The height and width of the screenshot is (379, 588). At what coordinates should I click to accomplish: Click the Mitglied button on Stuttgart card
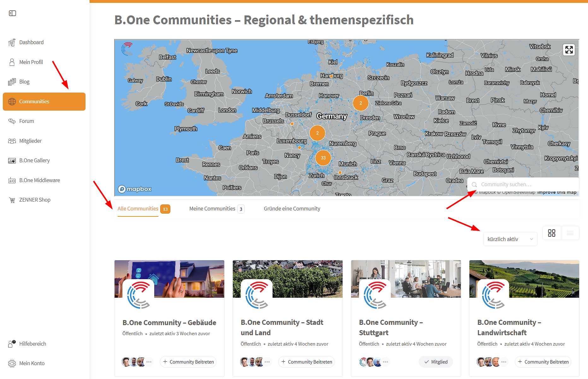(x=436, y=362)
